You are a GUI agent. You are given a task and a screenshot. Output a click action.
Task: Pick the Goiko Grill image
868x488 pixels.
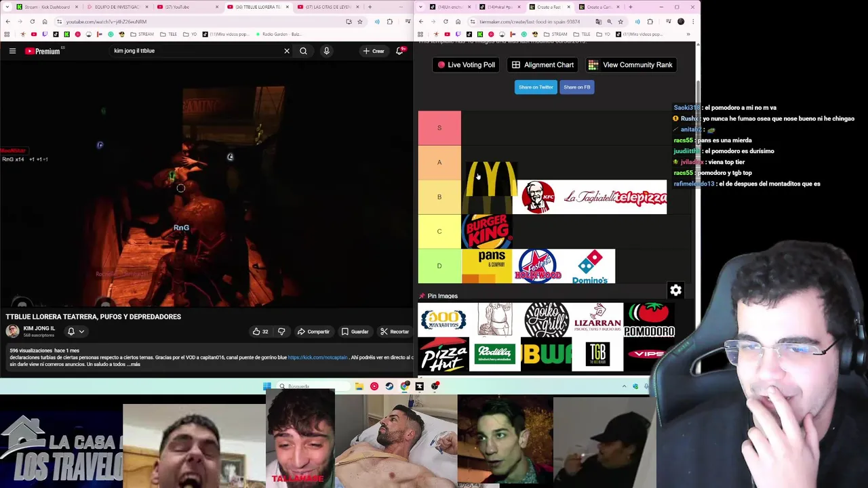tap(547, 320)
